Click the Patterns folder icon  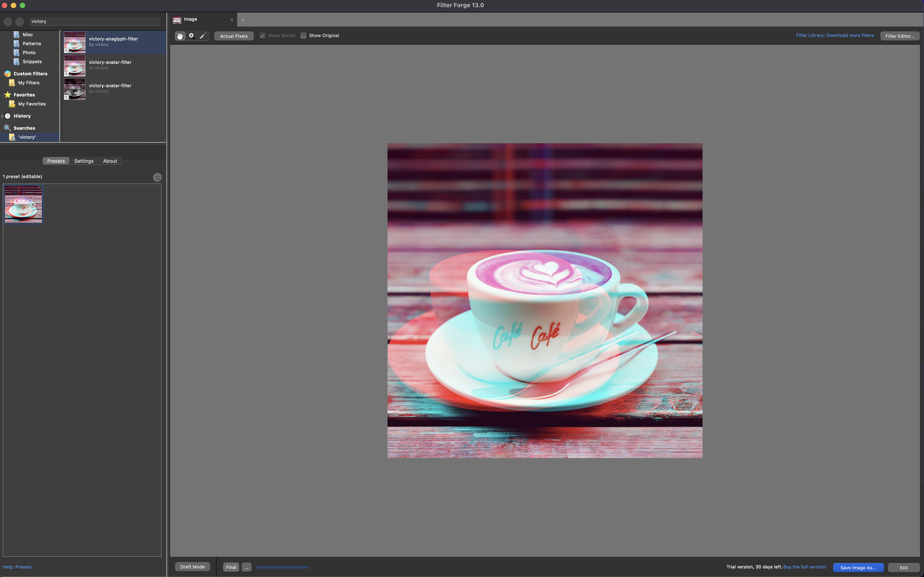(16, 43)
